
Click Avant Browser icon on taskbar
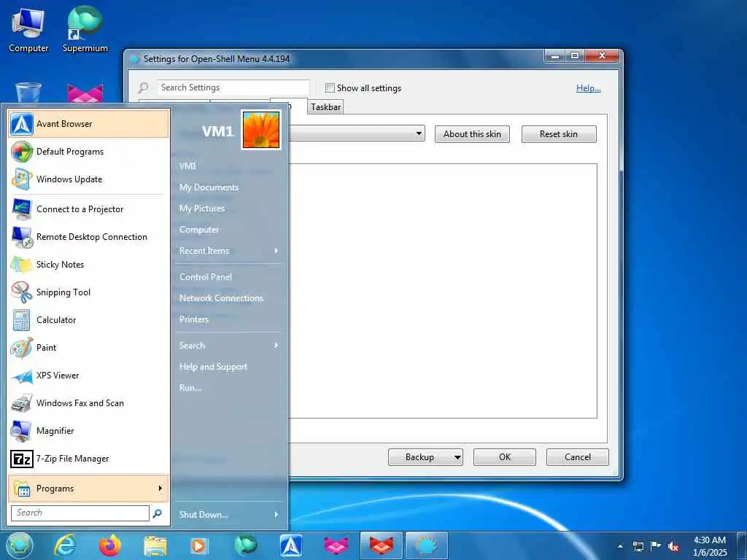coord(290,545)
